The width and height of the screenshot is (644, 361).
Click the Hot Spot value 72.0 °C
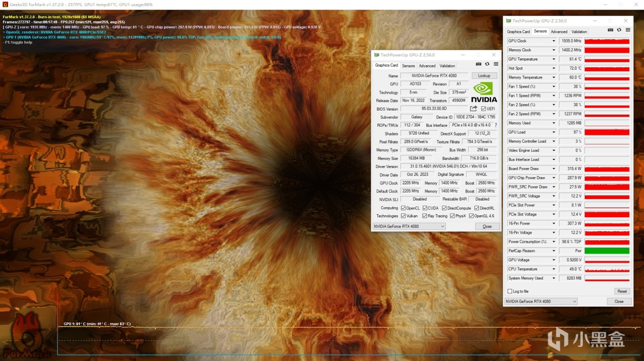coord(571,68)
